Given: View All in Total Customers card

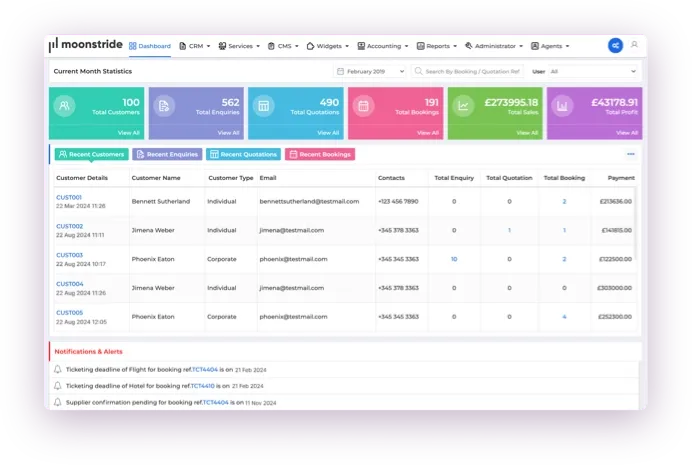Looking at the screenshot, I should coord(128,132).
